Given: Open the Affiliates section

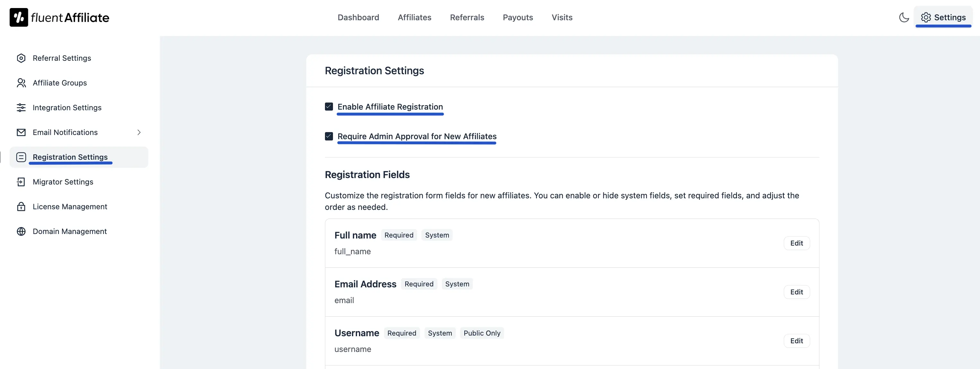Looking at the screenshot, I should (x=414, y=17).
